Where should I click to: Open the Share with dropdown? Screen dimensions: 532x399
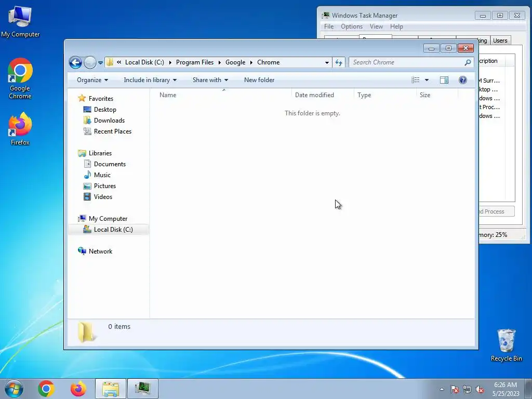(x=210, y=80)
